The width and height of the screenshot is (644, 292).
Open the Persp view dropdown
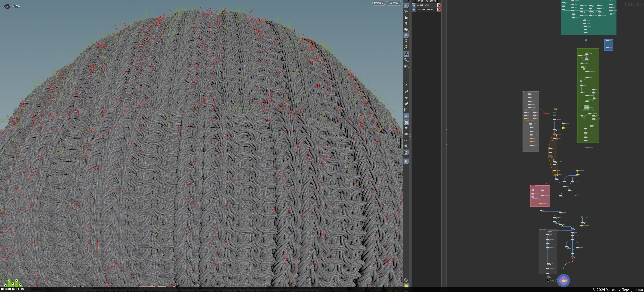(x=378, y=3)
